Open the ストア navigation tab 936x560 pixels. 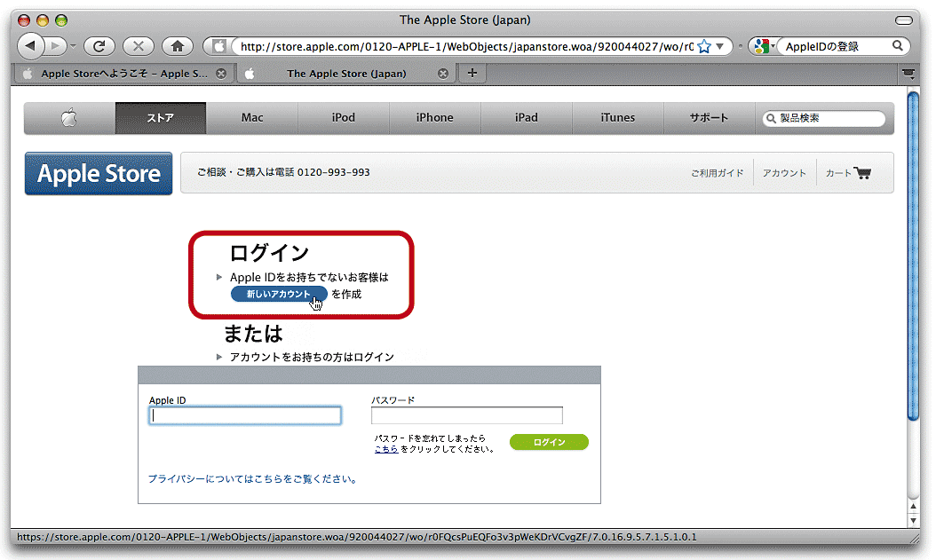(x=161, y=117)
